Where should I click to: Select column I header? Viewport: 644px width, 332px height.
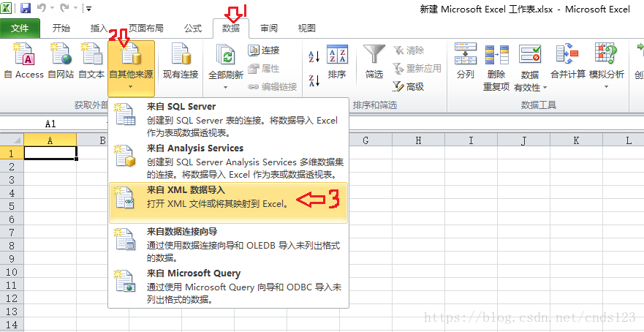click(471, 140)
